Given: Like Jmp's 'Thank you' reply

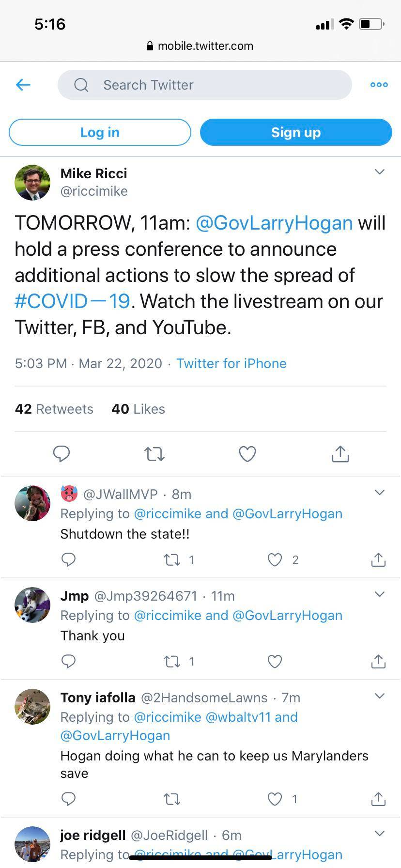Looking at the screenshot, I should click(275, 662).
